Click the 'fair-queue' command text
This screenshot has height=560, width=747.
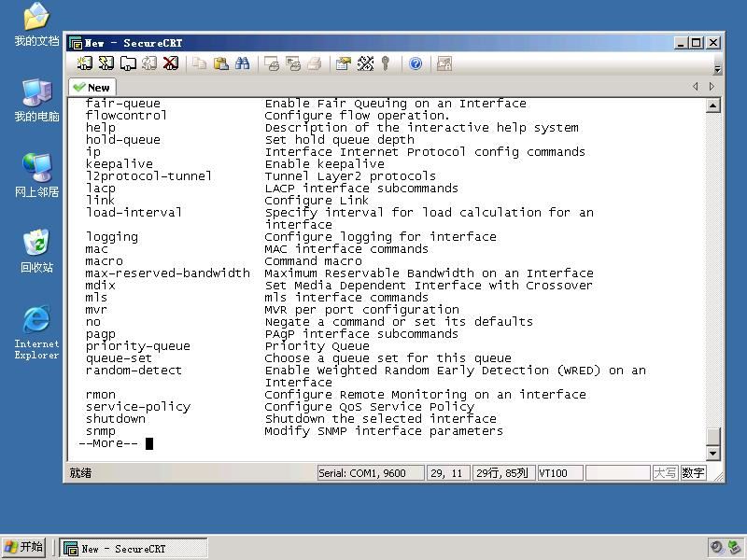tap(123, 104)
